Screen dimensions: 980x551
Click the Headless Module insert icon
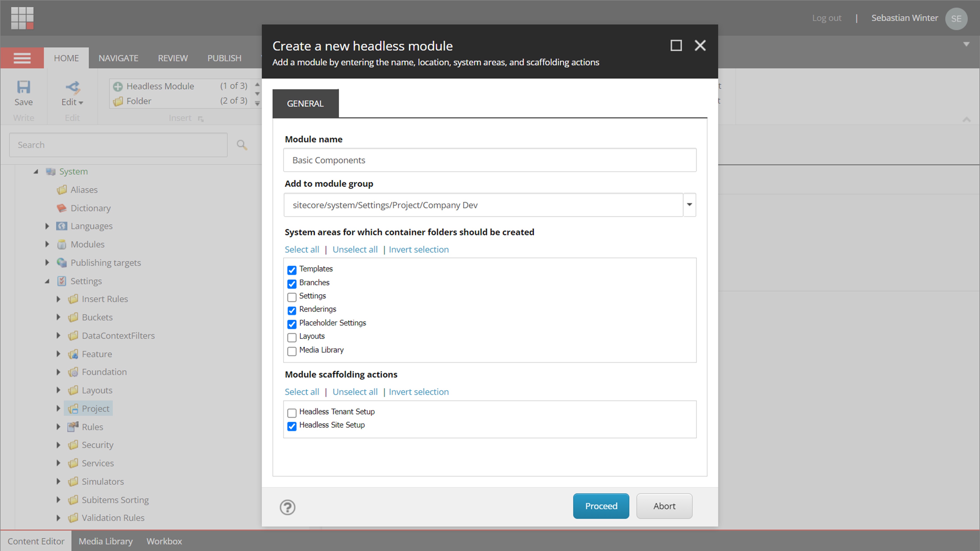point(117,86)
